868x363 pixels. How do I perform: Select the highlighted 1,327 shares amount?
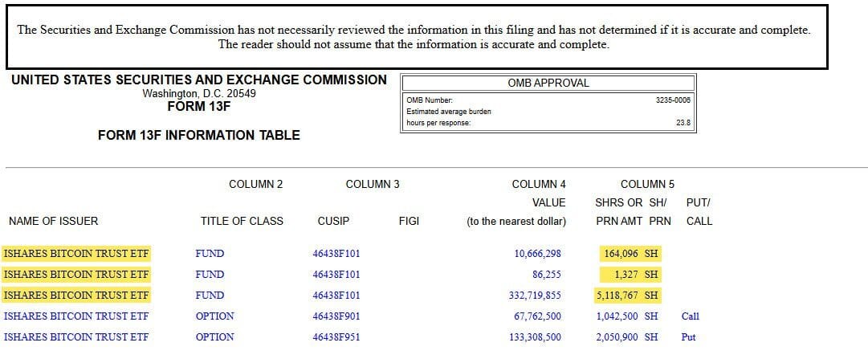[x=626, y=275]
